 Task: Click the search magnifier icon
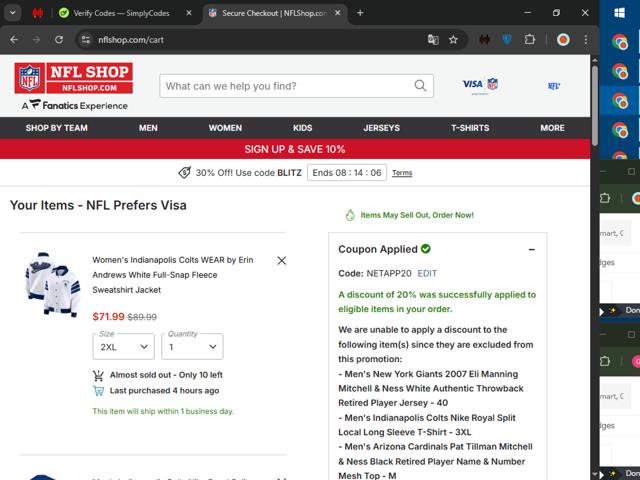(420, 86)
